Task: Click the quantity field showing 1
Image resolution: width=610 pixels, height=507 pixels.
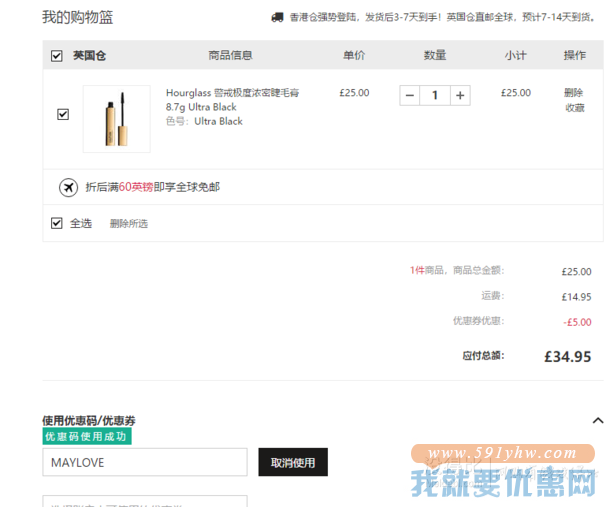Action: click(x=435, y=95)
